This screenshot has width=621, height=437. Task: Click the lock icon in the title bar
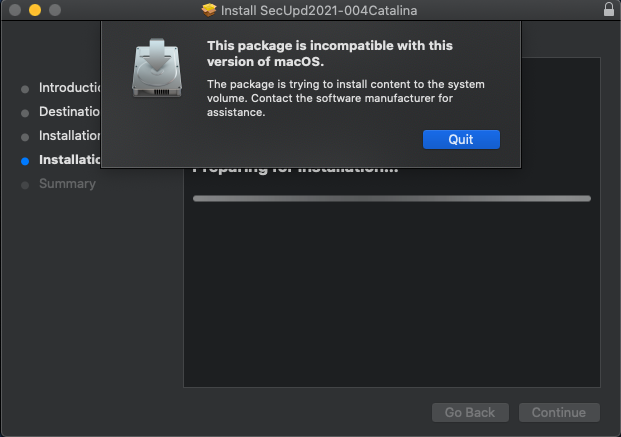609,10
